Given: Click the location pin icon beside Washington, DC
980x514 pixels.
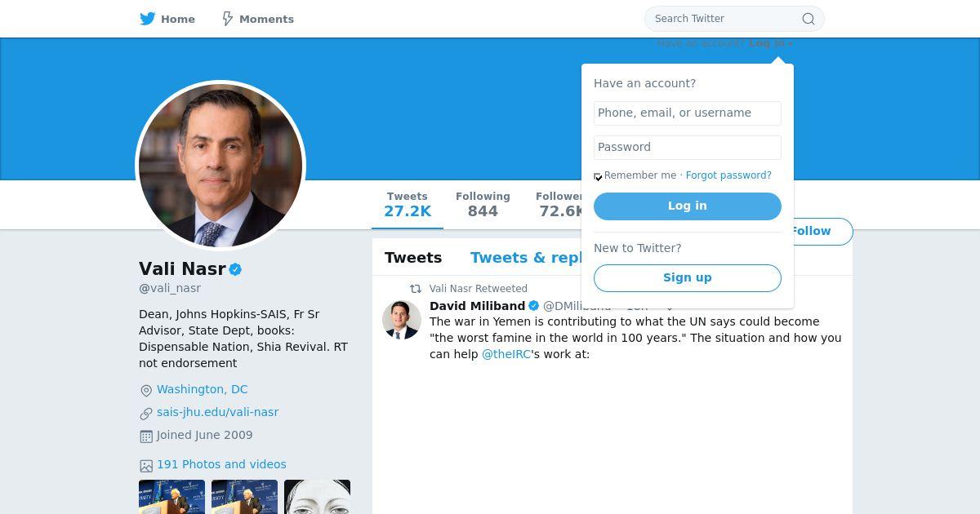Looking at the screenshot, I should click(x=146, y=391).
